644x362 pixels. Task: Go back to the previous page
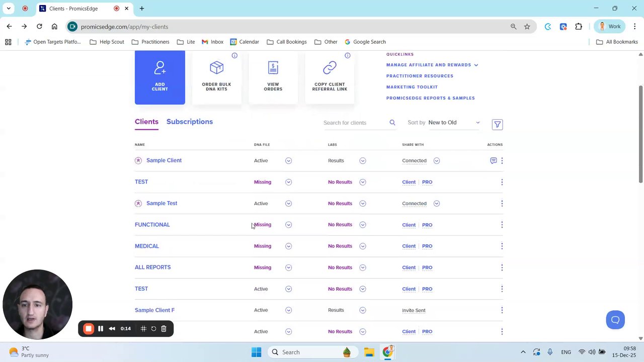[9, 27]
